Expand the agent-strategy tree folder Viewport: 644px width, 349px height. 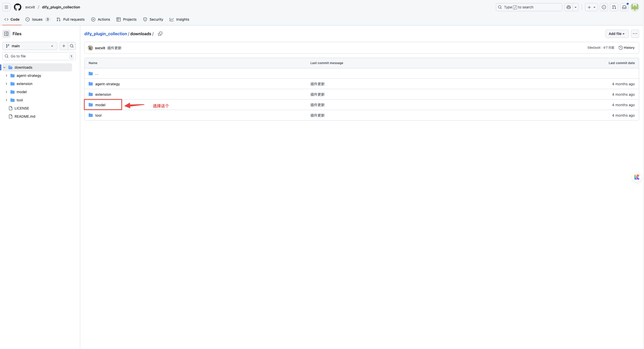coord(6,76)
